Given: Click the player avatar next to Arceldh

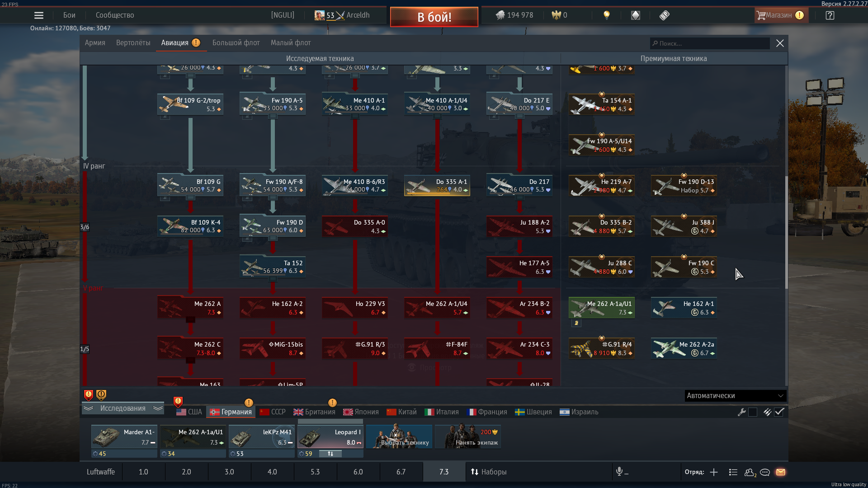Looking at the screenshot, I should click(320, 15).
